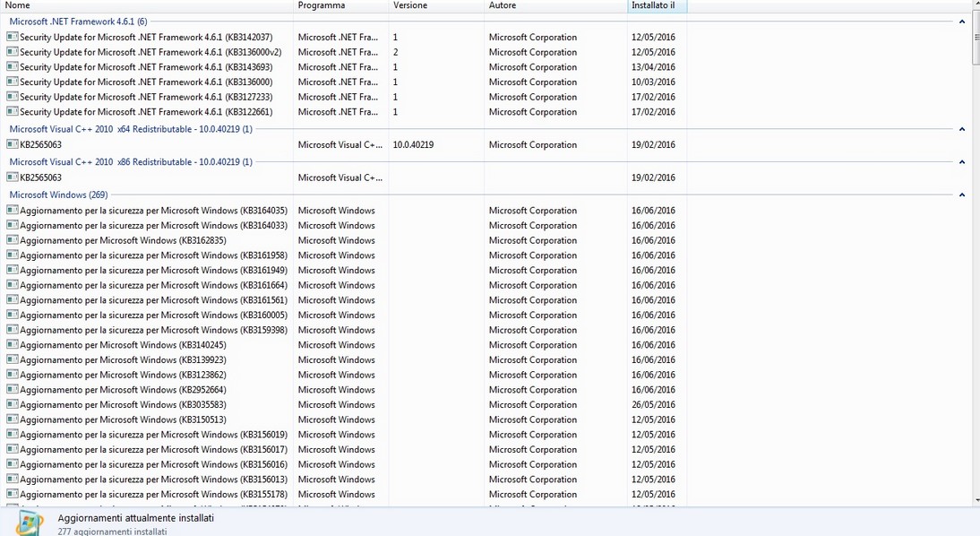Click the icon of update KB3164035
Screen dimensions: 980x536
click(x=12, y=210)
